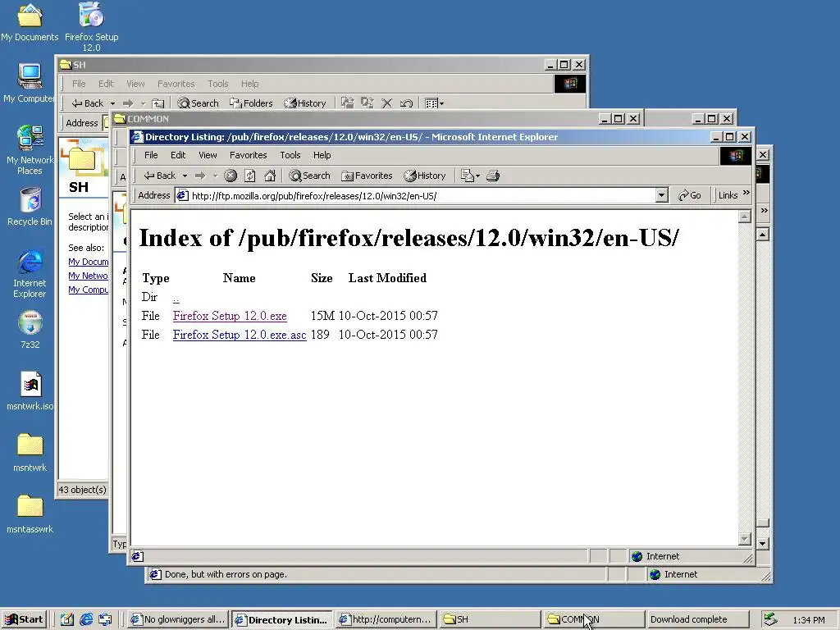Click Search in the Internet Explorer toolbar
This screenshot has height=630, width=840.
click(309, 176)
